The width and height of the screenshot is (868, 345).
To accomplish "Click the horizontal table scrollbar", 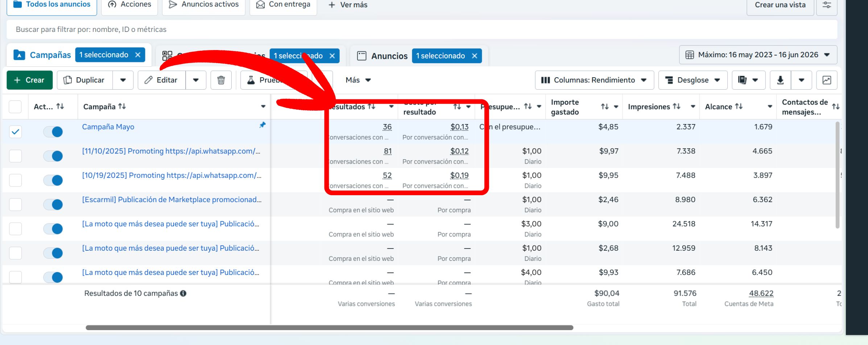I will point(329,328).
